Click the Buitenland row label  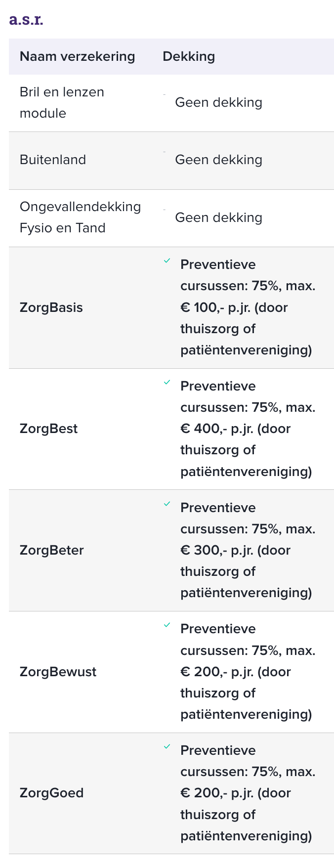(x=53, y=160)
